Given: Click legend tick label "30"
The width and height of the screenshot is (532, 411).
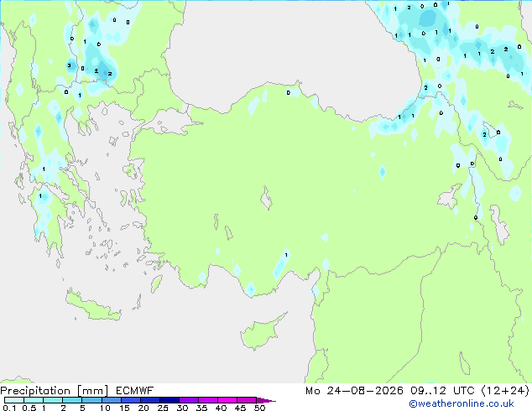Looking at the screenshot, I should tap(182, 408).
